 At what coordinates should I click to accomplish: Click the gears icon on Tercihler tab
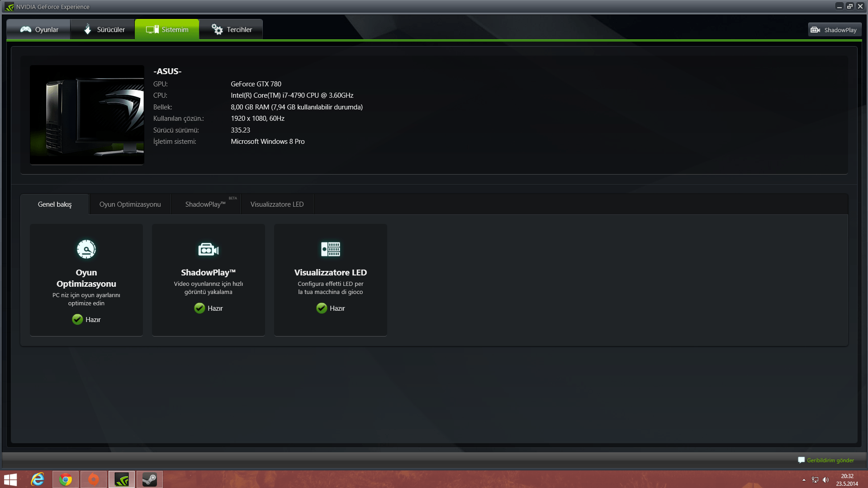click(217, 29)
